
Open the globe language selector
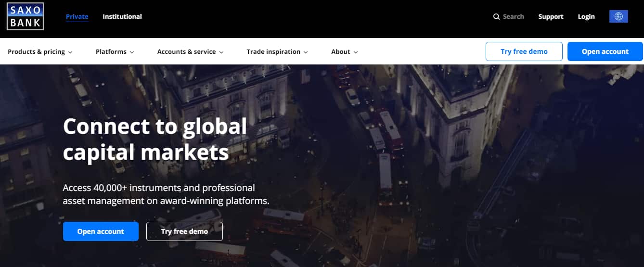tap(618, 16)
